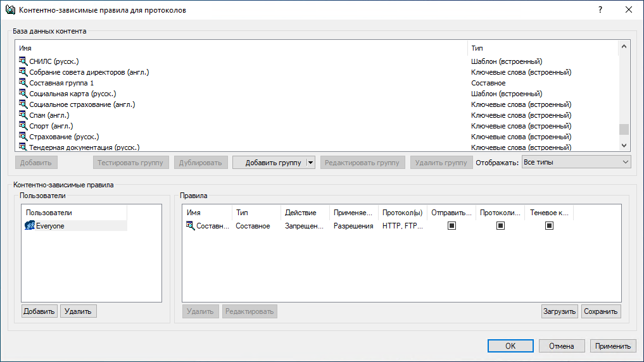Select the Спорт (англ.) entry
Viewport: 644px width, 362px height.
tap(51, 126)
